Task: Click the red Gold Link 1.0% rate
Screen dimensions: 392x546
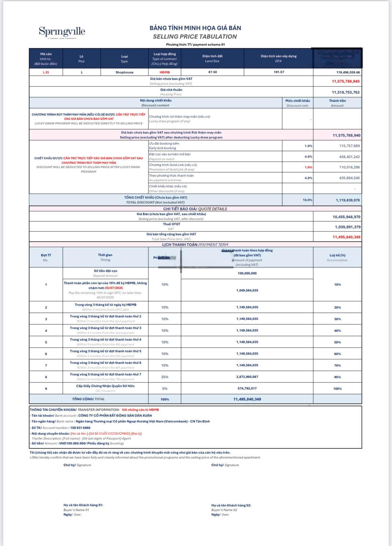Action: click(308, 167)
